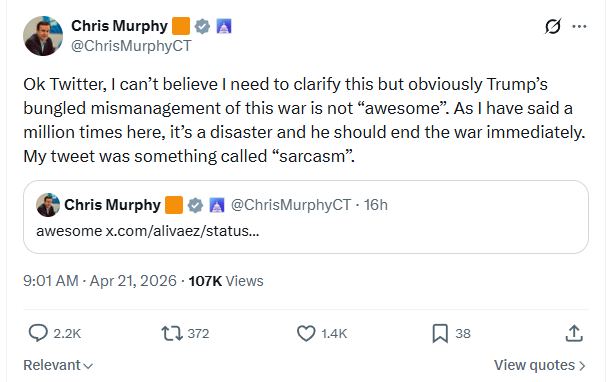Click the small avatar in the quoted tweet
The image size is (615, 382).
48,205
